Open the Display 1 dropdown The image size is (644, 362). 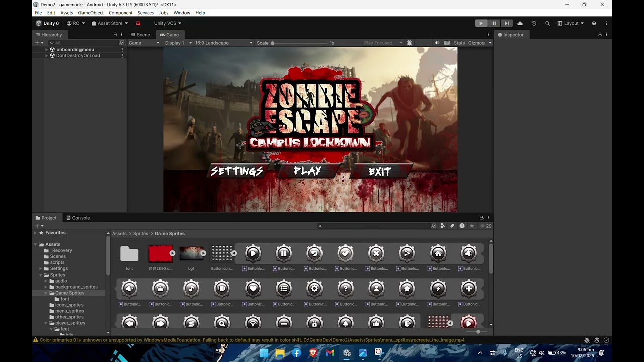178,43
